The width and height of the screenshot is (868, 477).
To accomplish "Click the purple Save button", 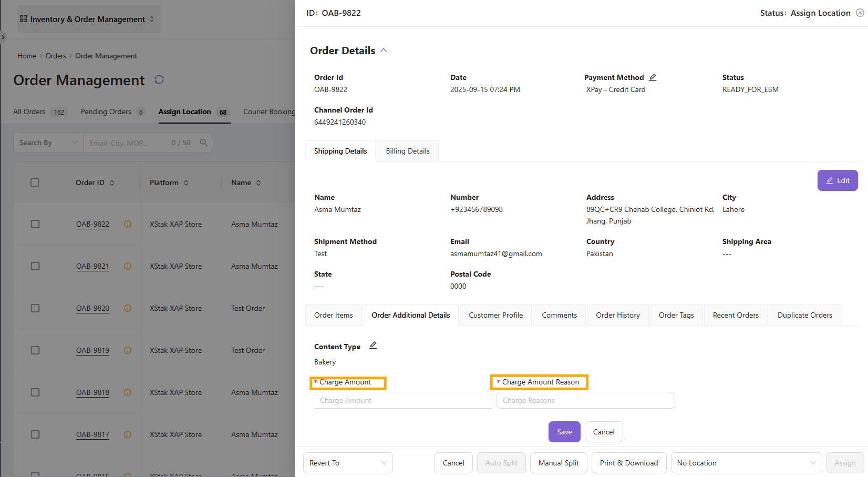I will 564,432.
